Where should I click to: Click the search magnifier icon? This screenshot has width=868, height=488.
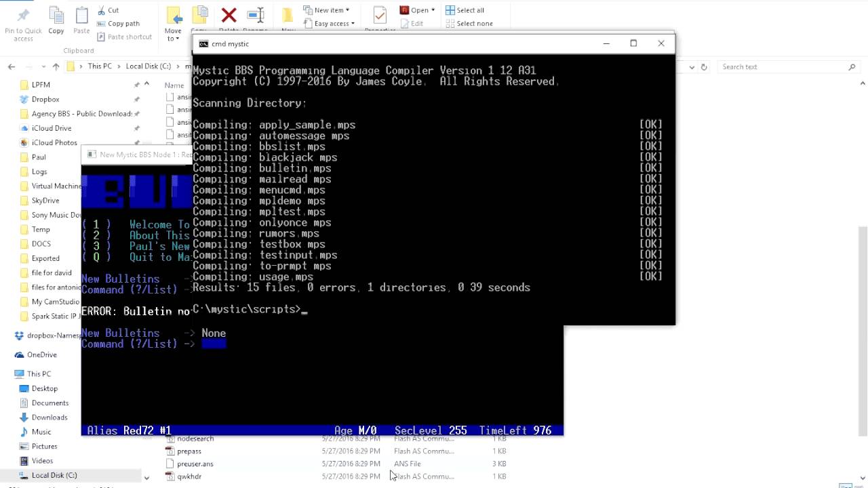click(852, 66)
